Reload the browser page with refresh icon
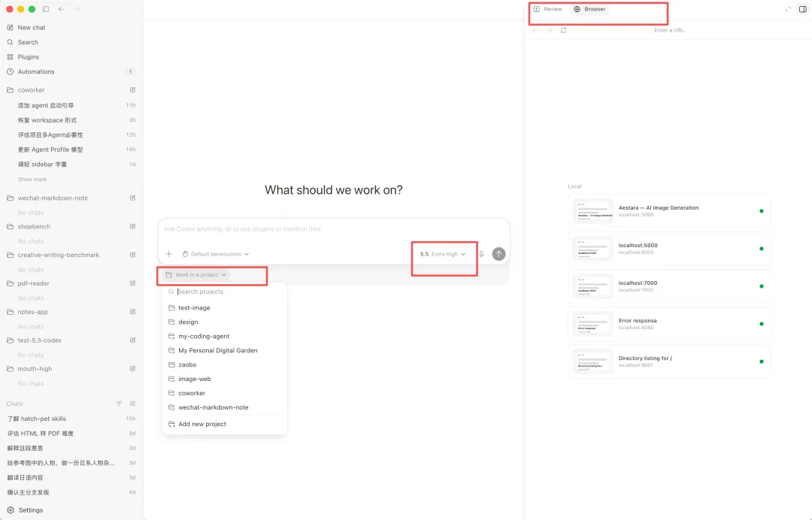 point(563,31)
